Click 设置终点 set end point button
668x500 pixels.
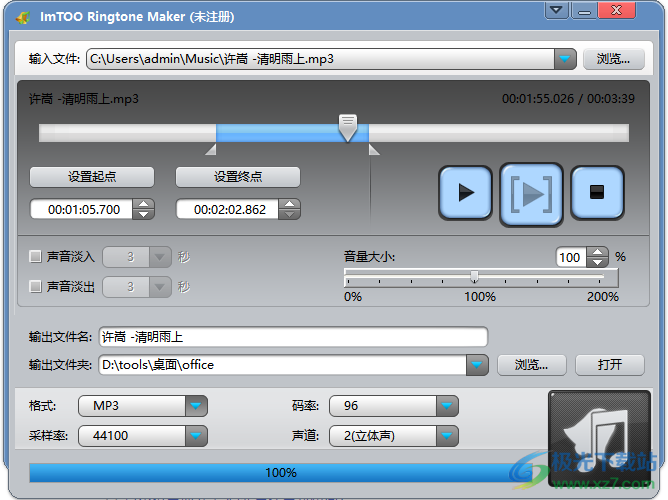(x=238, y=177)
